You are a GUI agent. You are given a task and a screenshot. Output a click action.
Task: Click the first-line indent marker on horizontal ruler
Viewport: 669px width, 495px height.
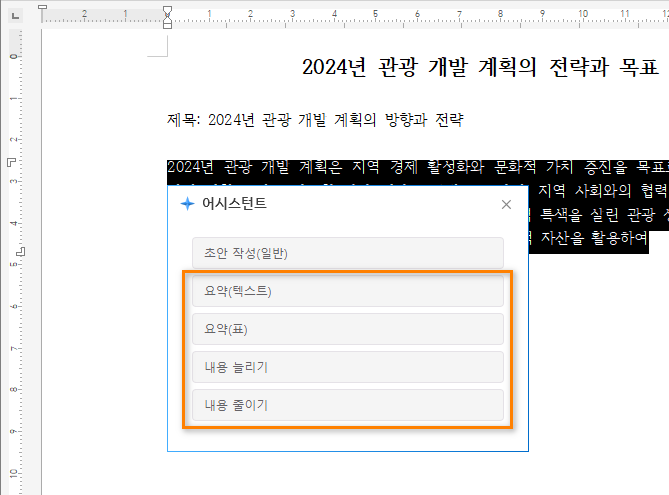pyautogui.click(x=168, y=11)
